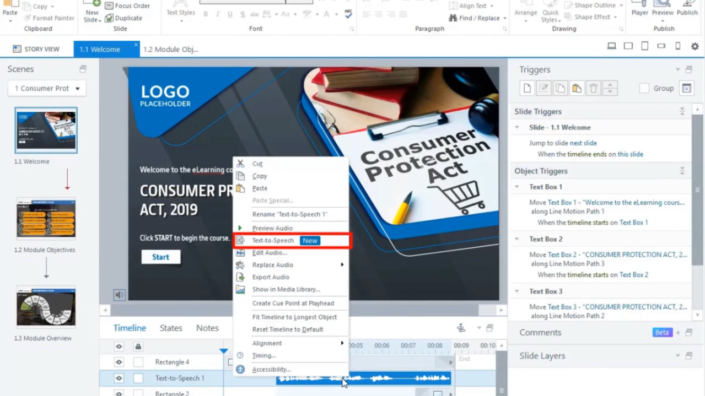Toggle visibility of Rectangle 4 layer

point(119,362)
